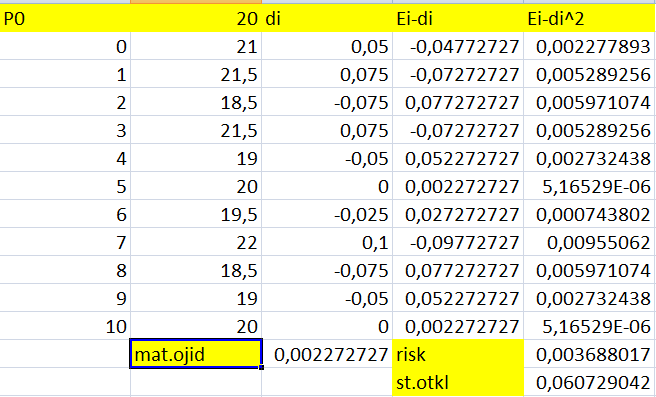This screenshot has width=656, height=397.
Task: Select the cell with value 22
Action: point(196,242)
